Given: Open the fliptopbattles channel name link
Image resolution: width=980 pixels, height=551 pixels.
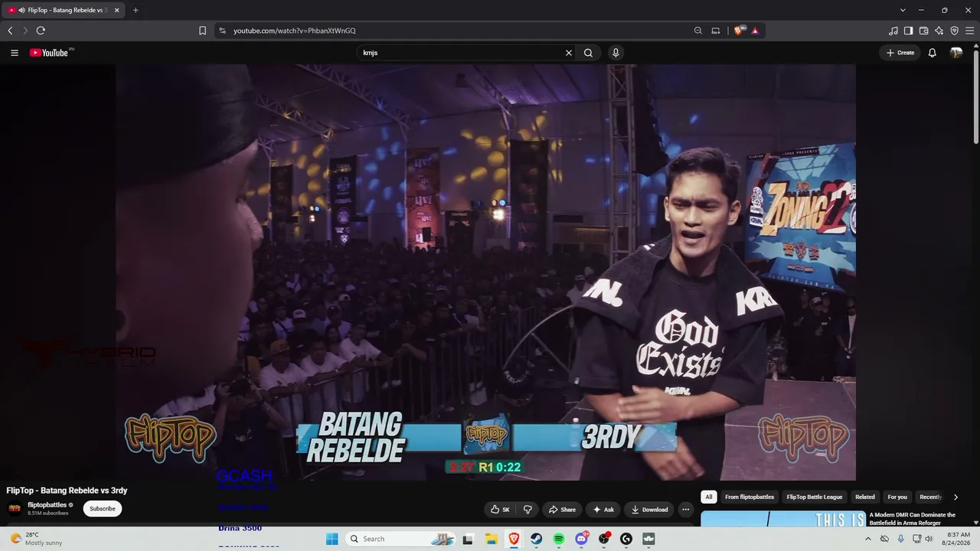Looking at the screenshot, I should (47, 505).
